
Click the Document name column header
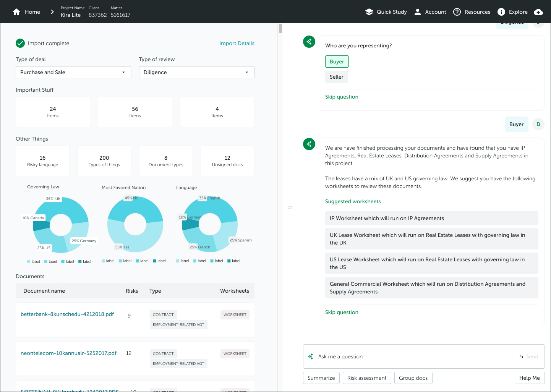(x=44, y=291)
